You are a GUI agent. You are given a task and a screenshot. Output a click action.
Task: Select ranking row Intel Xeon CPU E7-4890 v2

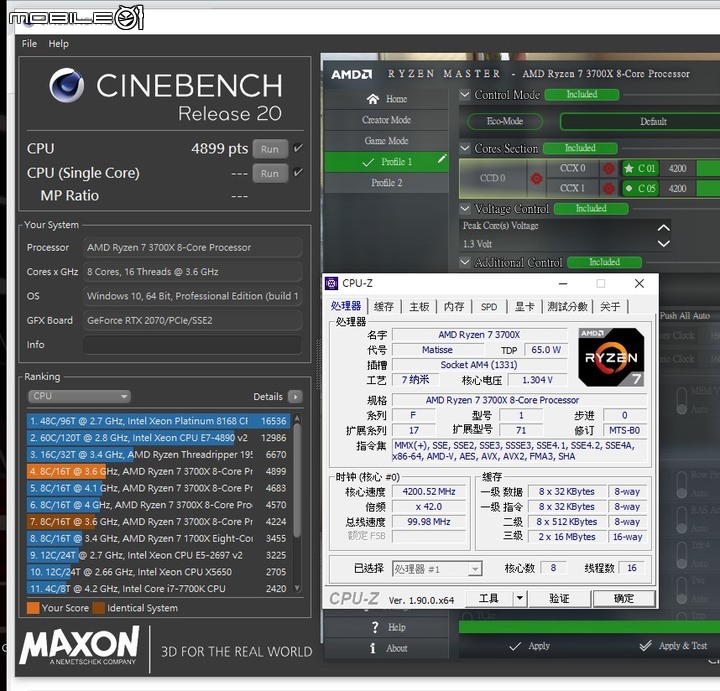[x=158, y=438]
